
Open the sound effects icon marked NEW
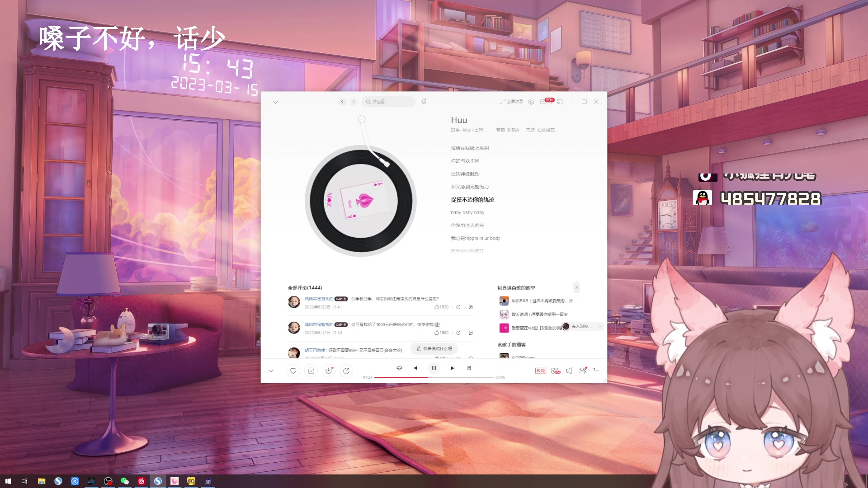pos(556,371)
